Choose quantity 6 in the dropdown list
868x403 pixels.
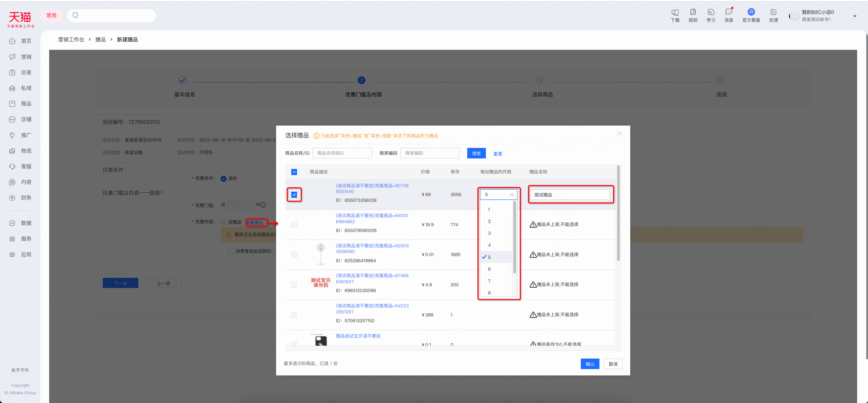point(496,269)
